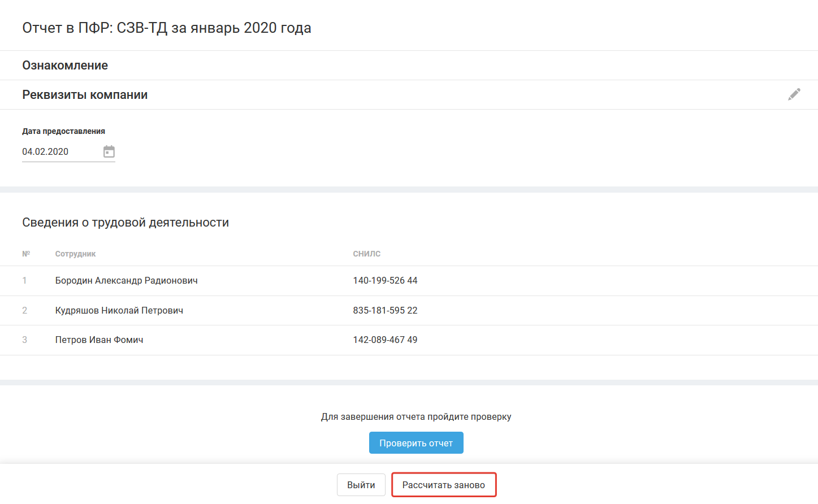Select employee Бородин Александр Радионович
Viewport: 818px width, 504px height.
(127, 281)
